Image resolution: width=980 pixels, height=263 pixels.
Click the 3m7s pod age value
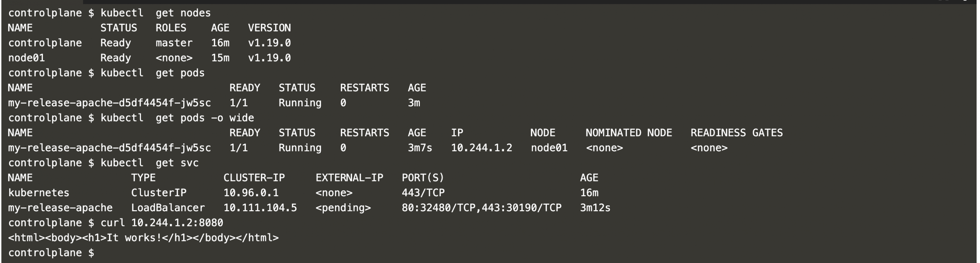pyautogui.click(x=420, y=148)
